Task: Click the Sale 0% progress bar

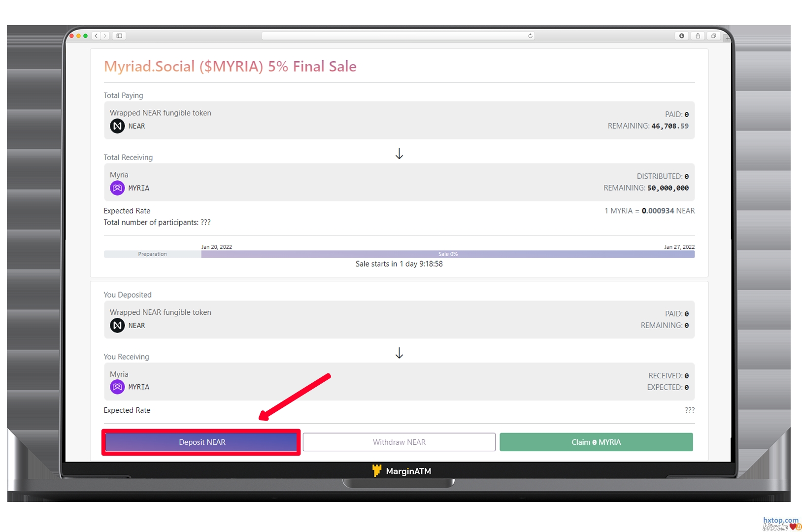Action: pos(448,254)
